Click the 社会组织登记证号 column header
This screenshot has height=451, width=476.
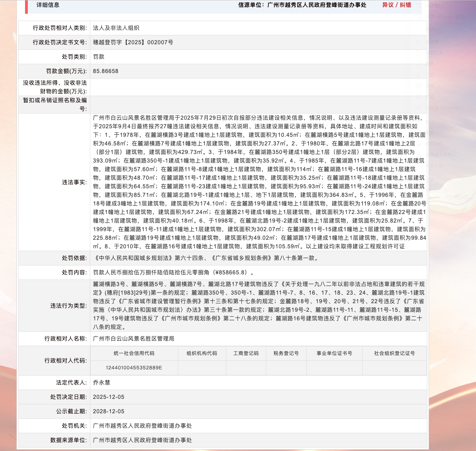[394, 353]
